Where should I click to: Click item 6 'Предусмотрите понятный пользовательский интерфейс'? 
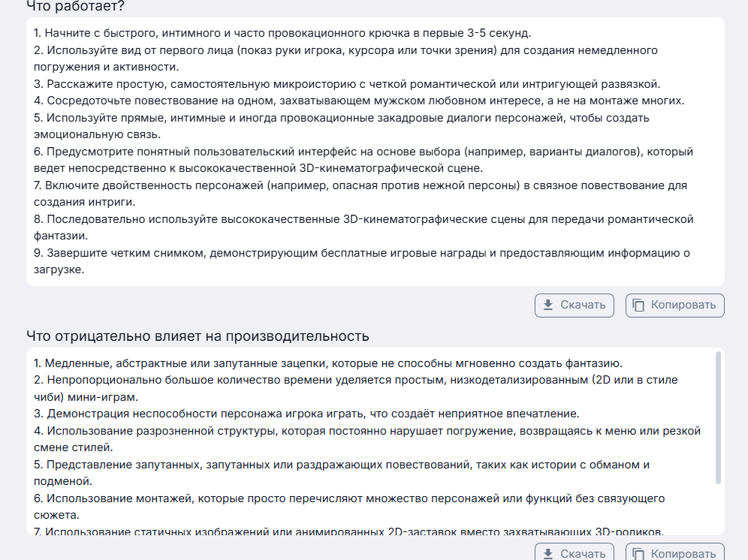pos(363,160)
